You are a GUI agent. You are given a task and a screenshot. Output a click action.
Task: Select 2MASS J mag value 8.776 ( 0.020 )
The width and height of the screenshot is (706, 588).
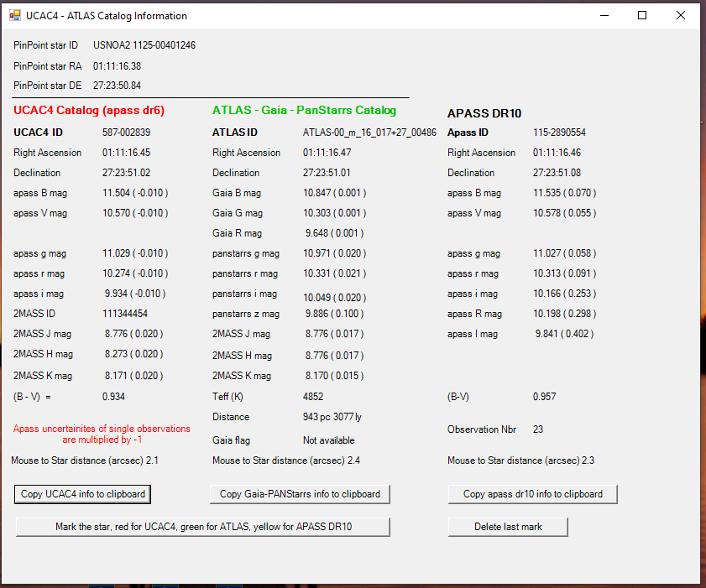(133, 334)
